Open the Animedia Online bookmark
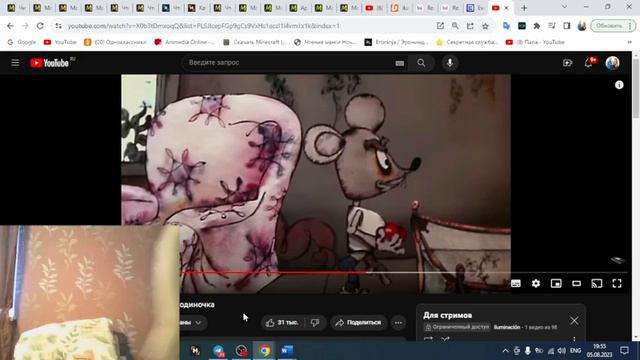This screenshot has height=360, width=640. pyautogui.click(x=184, y=42)
